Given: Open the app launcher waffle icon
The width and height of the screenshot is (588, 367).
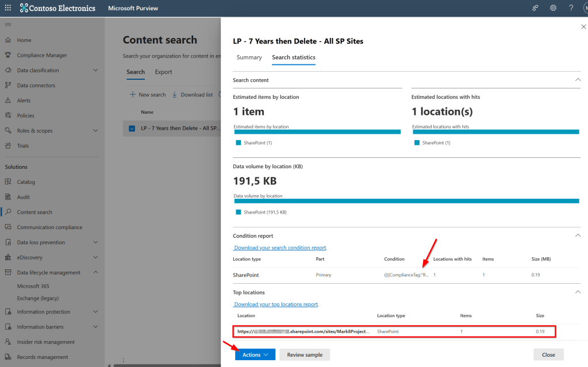Looking at the screenshot, I should (7, 8).
